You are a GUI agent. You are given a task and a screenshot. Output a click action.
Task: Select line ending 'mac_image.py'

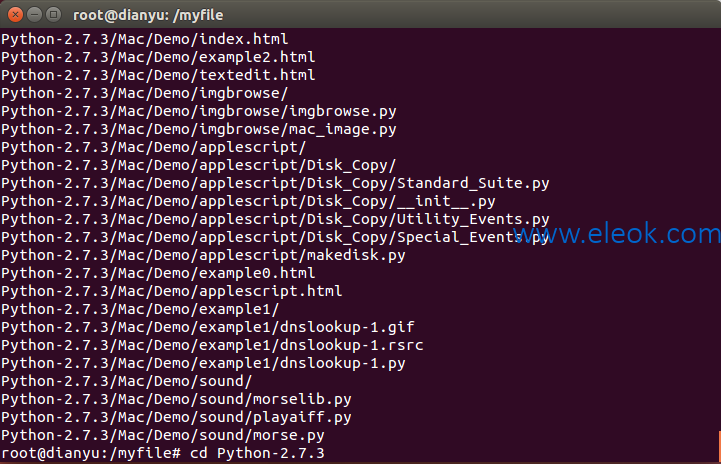click(x=199, y=129)
